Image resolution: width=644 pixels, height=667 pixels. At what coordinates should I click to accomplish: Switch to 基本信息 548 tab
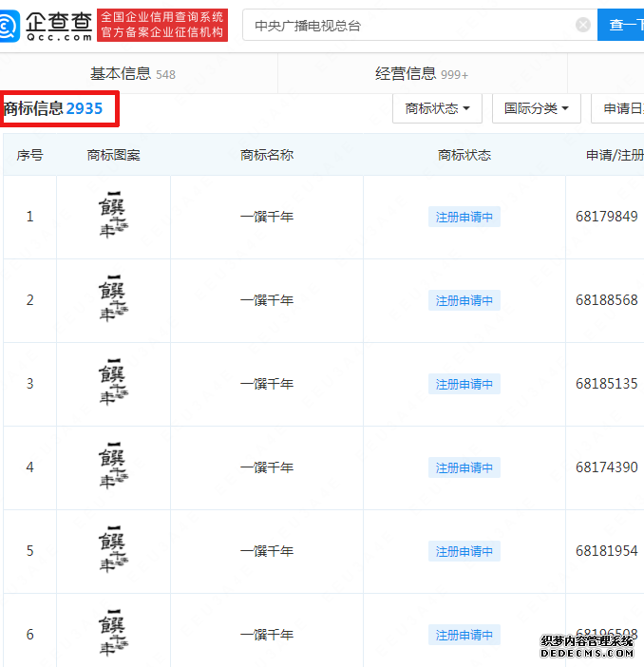point(133,73)
